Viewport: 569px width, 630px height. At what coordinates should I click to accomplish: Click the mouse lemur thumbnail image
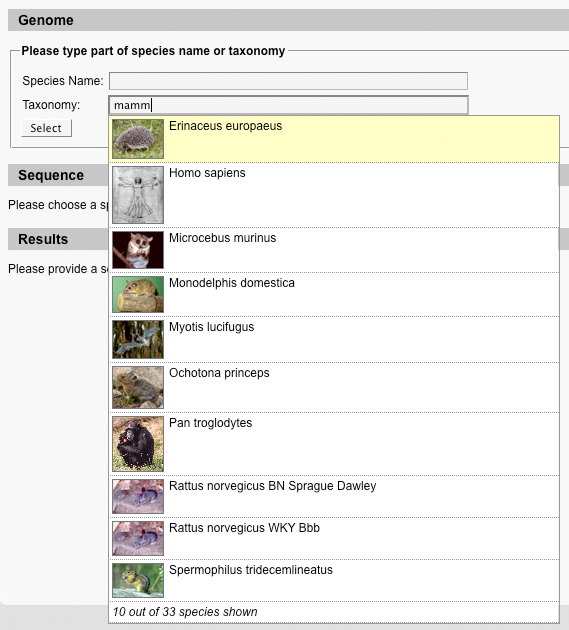click(138, 250)
